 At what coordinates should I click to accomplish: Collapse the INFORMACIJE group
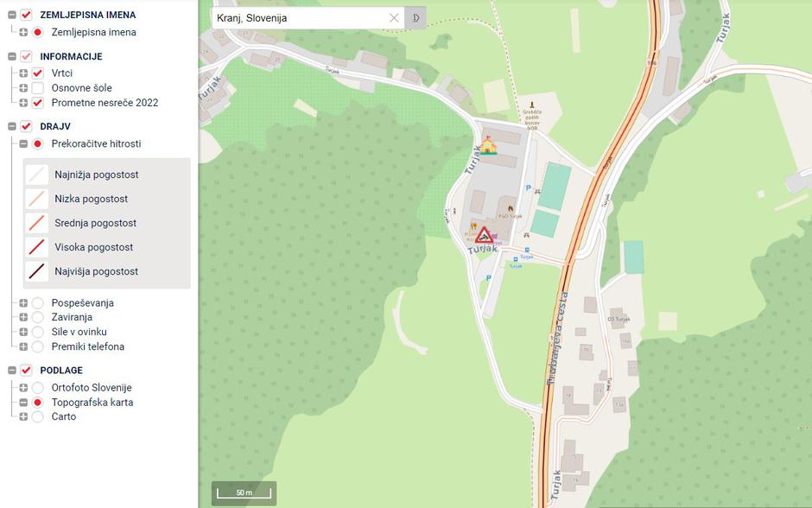[12, 56]
